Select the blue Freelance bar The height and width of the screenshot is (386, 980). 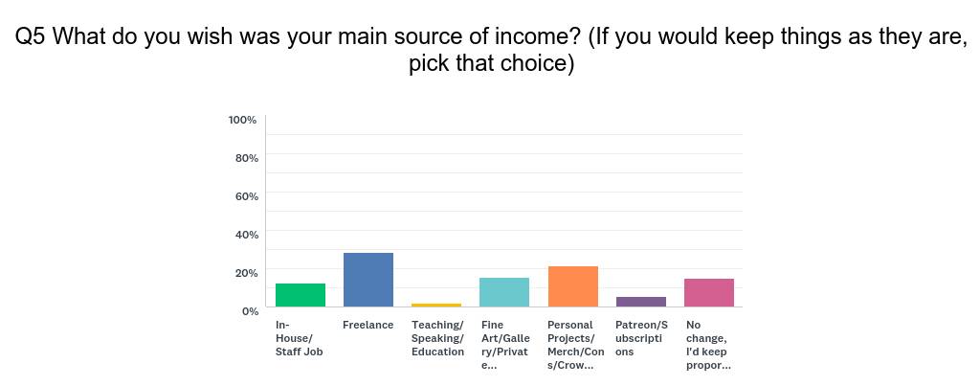tap(368, 280)
